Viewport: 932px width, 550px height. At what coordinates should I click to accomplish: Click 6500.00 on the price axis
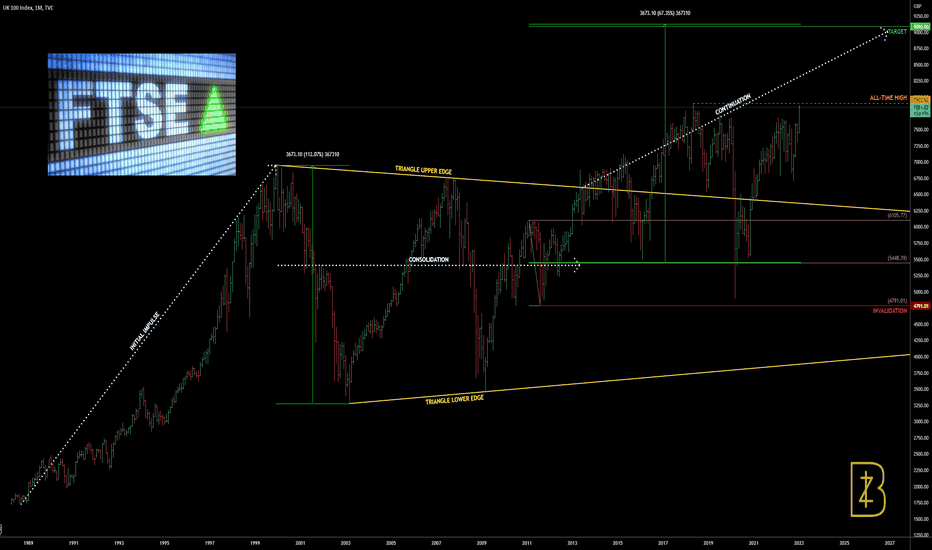(x=921, y=194)
